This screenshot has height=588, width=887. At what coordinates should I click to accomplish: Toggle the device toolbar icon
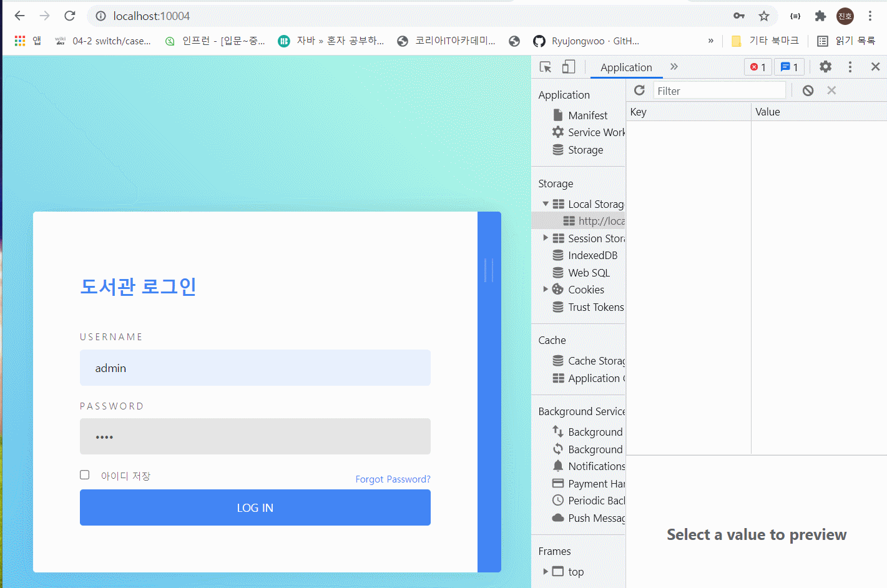567,66
